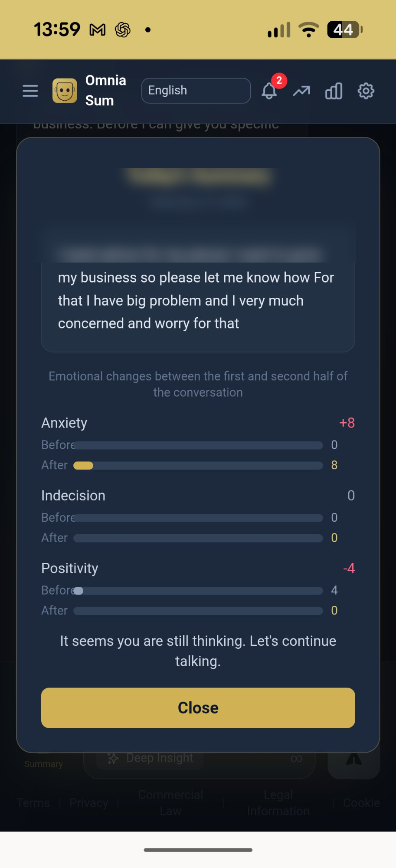Tap the Gmail status bar icon
The width and height of the screenshot is (396, 868).
tap(98, 30)
